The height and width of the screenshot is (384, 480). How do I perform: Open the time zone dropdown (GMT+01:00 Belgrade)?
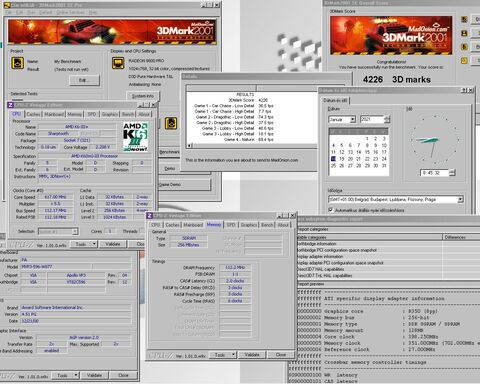pos(460,200)
